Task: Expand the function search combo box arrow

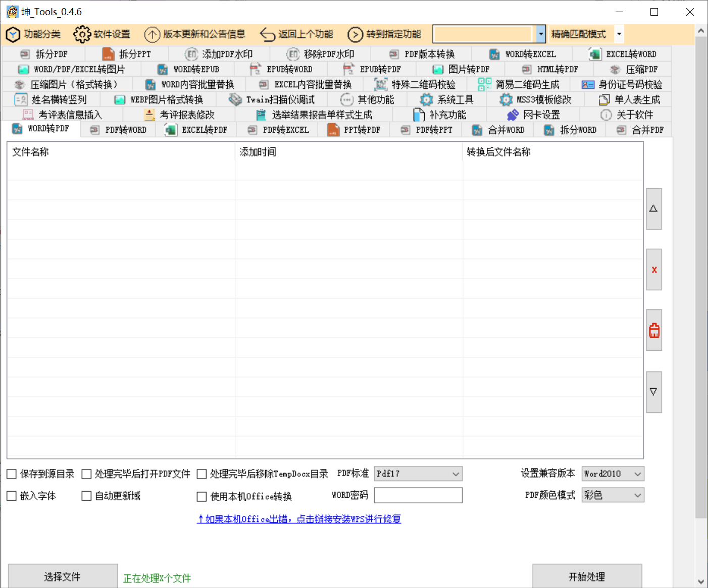Action: pyautogui.click(x=541, y=34)
